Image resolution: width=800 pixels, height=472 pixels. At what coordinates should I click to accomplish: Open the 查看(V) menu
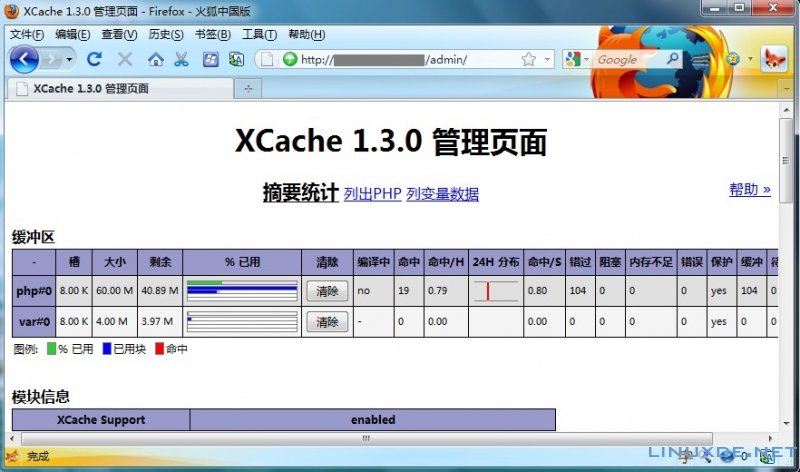tap(119, 34)
